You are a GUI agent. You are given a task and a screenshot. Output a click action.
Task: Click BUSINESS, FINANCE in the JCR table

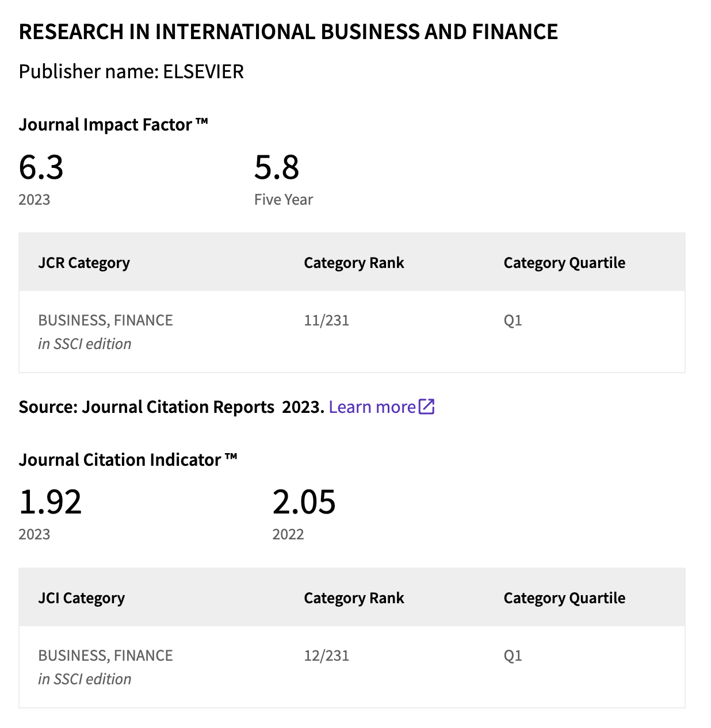106,320
